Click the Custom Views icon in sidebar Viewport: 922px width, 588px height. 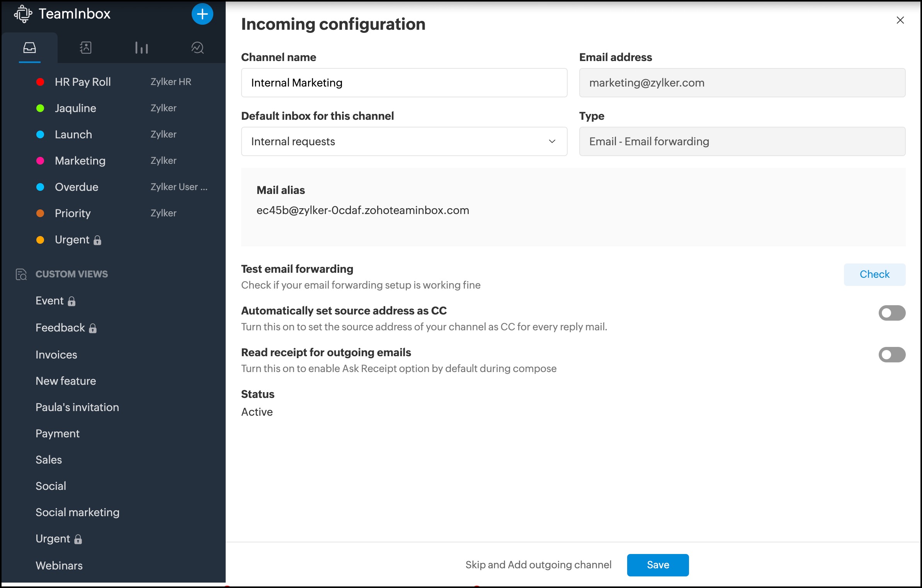click(21, 274)
